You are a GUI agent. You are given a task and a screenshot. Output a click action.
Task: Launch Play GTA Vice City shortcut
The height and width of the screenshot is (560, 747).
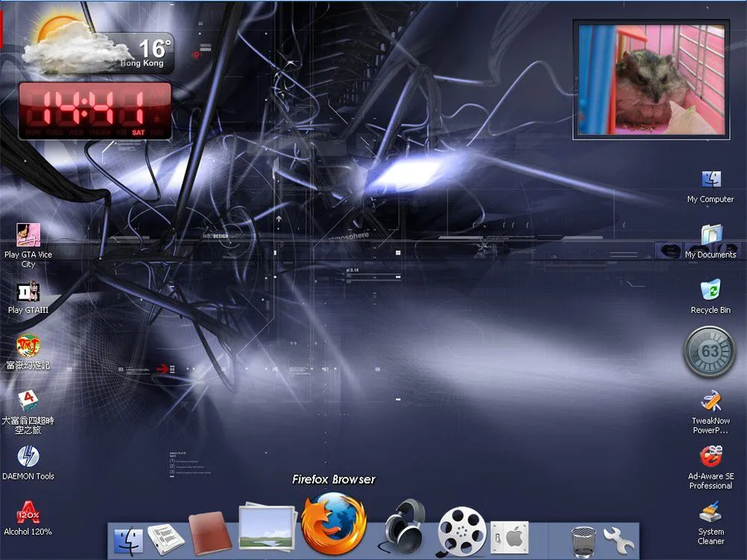click(28, 236)
